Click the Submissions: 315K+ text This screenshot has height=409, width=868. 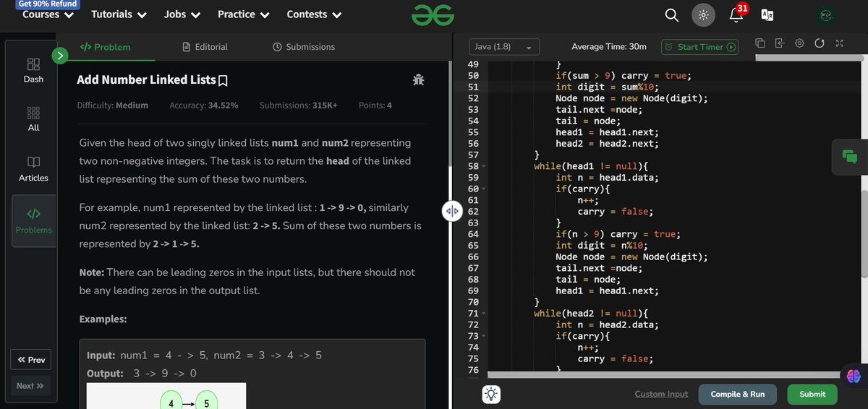(x=299, y=106)
